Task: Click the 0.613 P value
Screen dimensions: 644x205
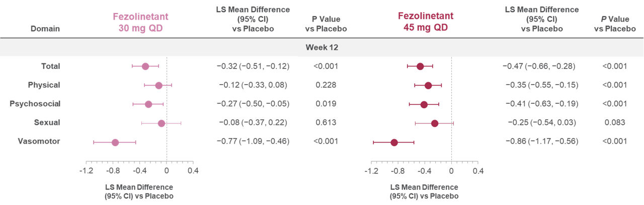Action: point(326,122)
